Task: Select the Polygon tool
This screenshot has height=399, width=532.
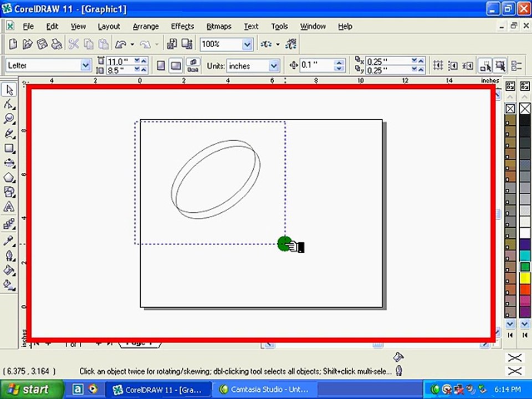Action: pyautogui.click(x=9, y=177)
